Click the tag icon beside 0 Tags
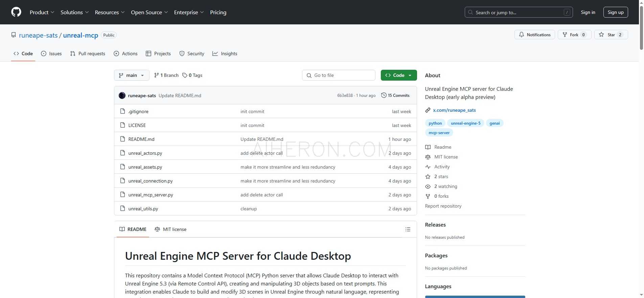Image resolution: width=644 pixels, height=298 pixels. coord(185,75)
